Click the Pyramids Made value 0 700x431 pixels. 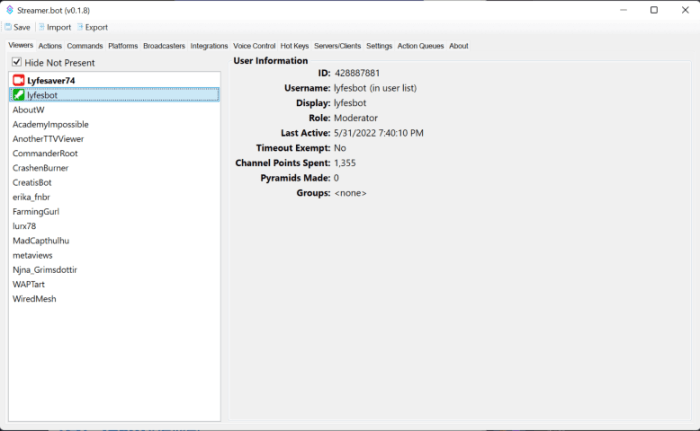click(x=336, y=178)
